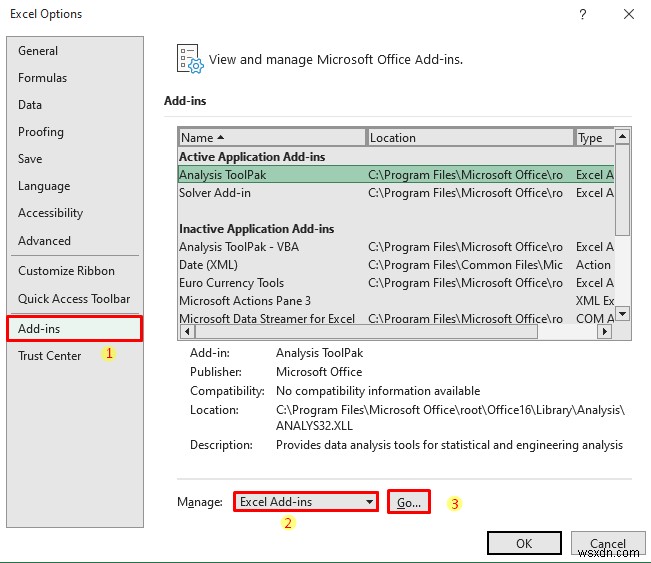Sort add-ins by Type column header
The image size is (651, 563).
(x=595, y=137)
